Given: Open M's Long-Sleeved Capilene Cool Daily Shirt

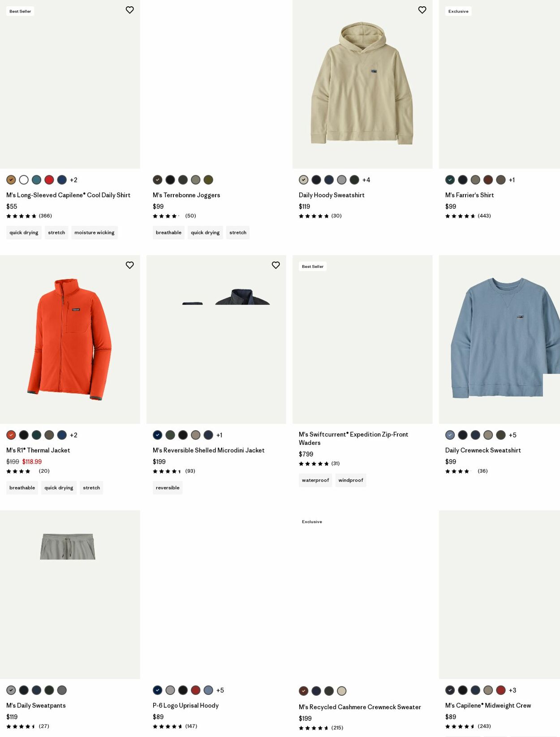Looking at the screenshot, I should 68,195.
